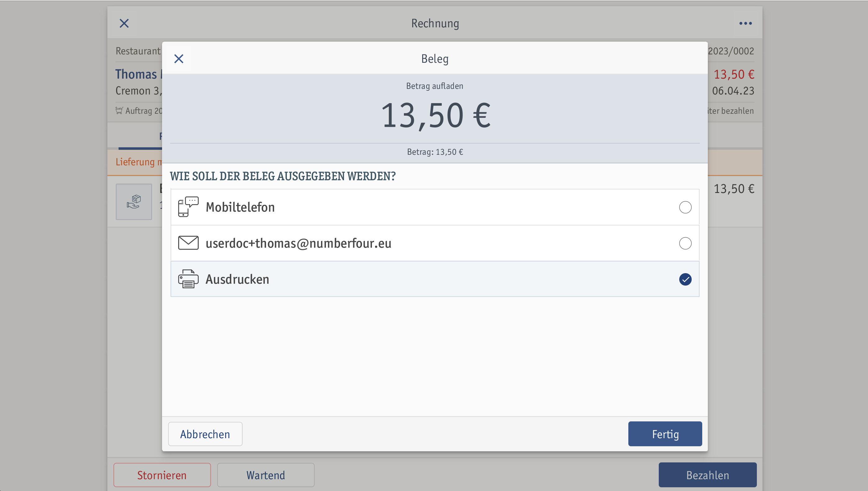The image size is (868, 491).
Task: Click the delivery package thumbnail in Rechnung
Action: coord(134,202)
